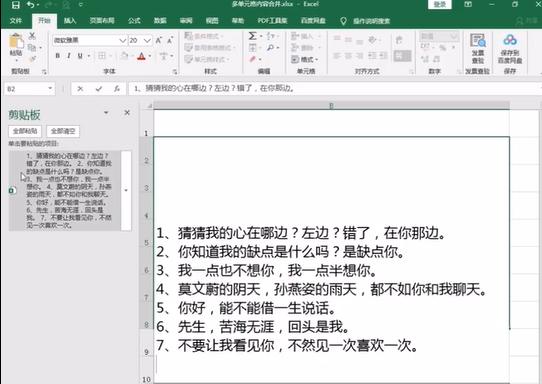Image resolution: width=542 pixels, height=384 pixels.
Task: Toggle middle vertical alignment
Action: [x=348, y=40]
